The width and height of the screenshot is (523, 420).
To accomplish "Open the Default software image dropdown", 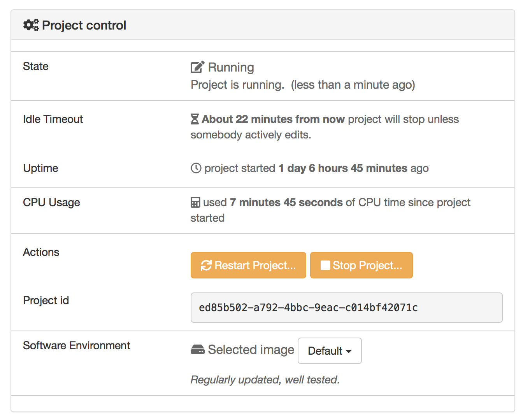I will (x=329, y=351).
